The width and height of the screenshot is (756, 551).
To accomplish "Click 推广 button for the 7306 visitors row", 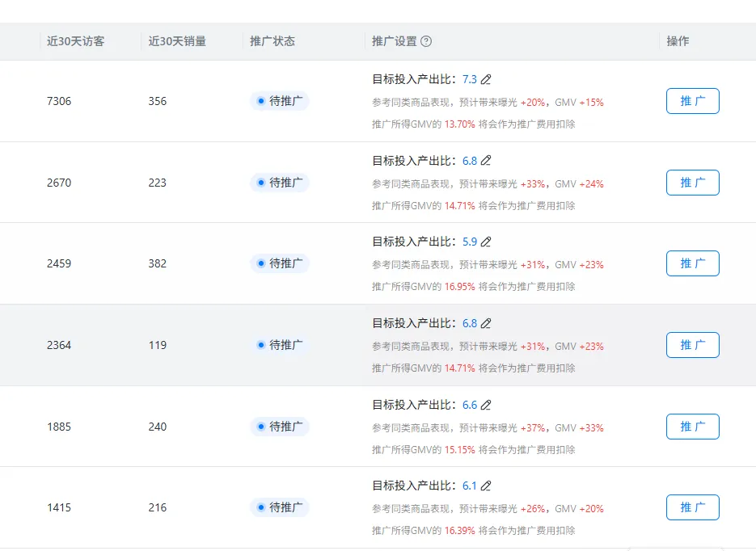I will point(692,101).
